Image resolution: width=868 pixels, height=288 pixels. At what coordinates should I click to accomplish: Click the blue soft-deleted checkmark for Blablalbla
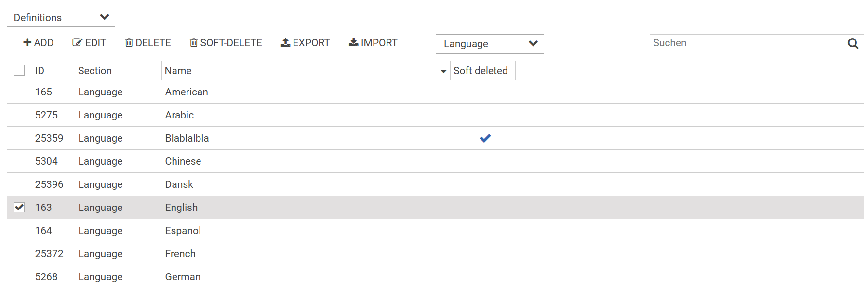pos(485,138)
